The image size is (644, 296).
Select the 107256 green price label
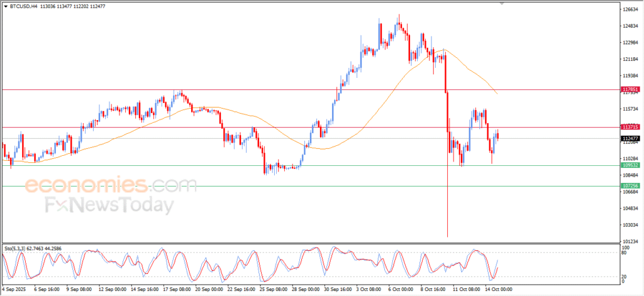(630, 186)
